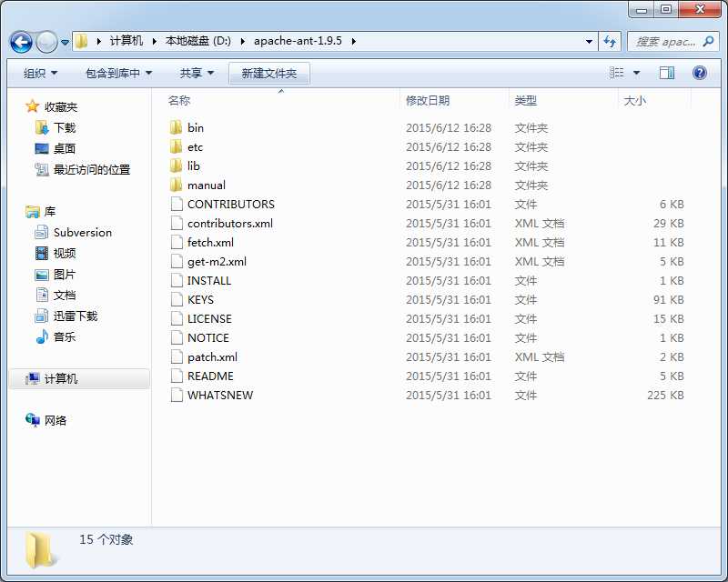Screen dimensions: 728x582
Task: Expand the apache-ant-1.9.5 breadcrumb arrow
Action: (x=354, y=41)
